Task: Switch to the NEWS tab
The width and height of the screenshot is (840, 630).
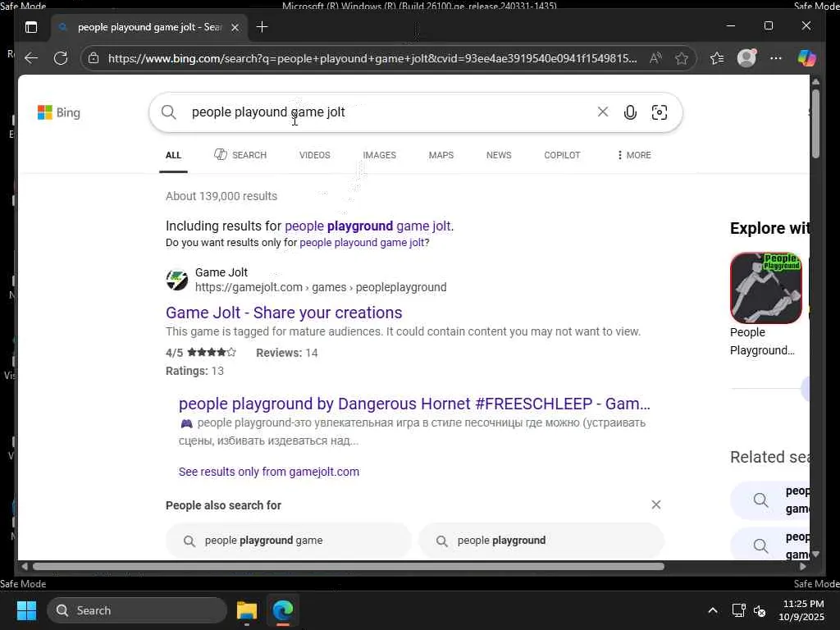Action: 499,155
